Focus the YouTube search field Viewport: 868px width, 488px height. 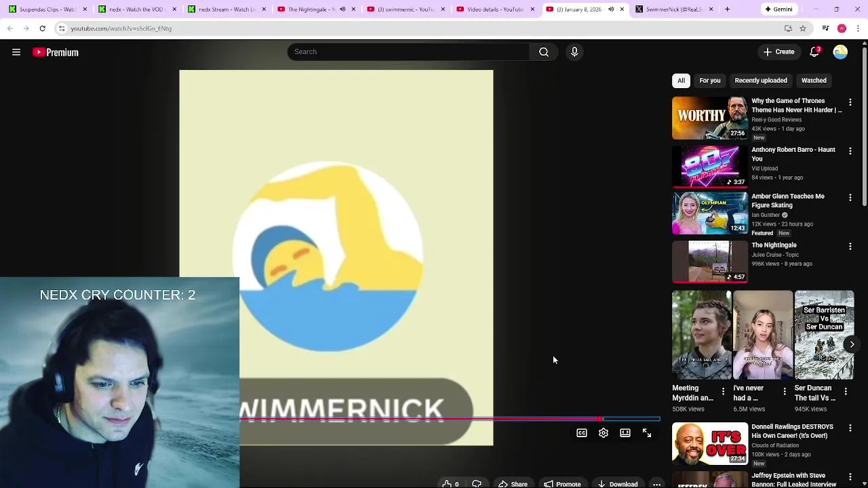pos(408,52)
